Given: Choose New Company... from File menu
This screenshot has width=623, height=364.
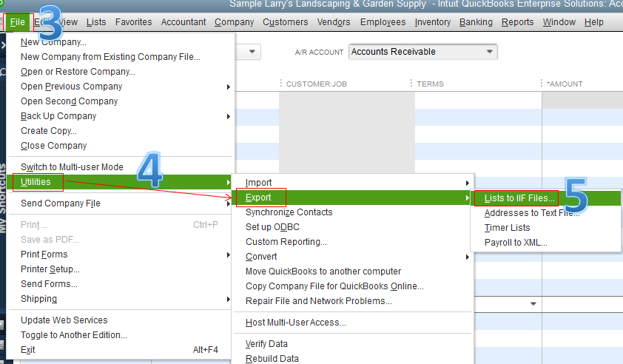Looking at the screenshot, I should click(53, 42).
